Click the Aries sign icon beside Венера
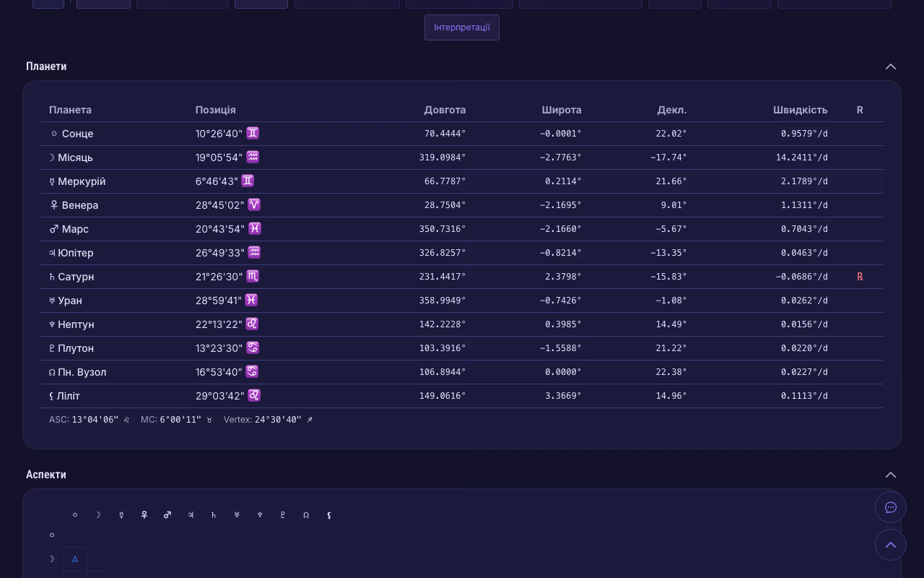This screenshot has width=924, height=578. click(254, 205)
